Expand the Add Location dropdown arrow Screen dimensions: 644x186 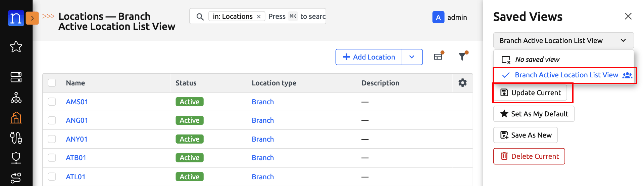[412, 57]
